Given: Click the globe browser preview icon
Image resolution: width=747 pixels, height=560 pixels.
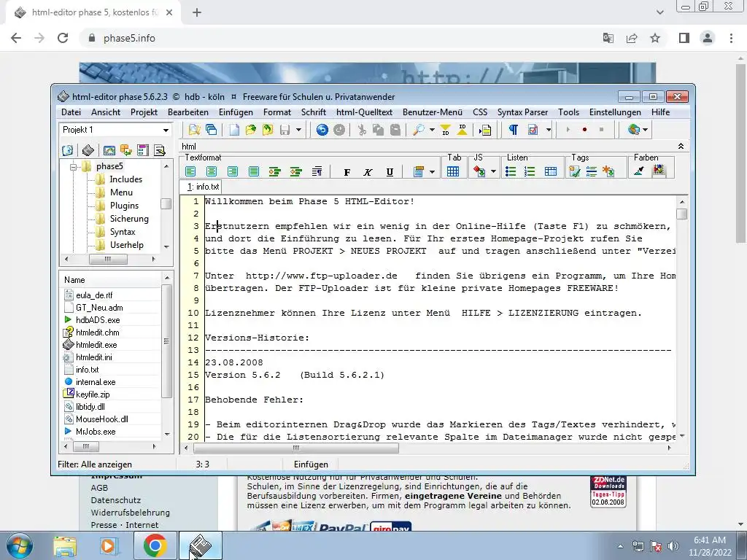Looking at the screenshot, I should point(633,130).
